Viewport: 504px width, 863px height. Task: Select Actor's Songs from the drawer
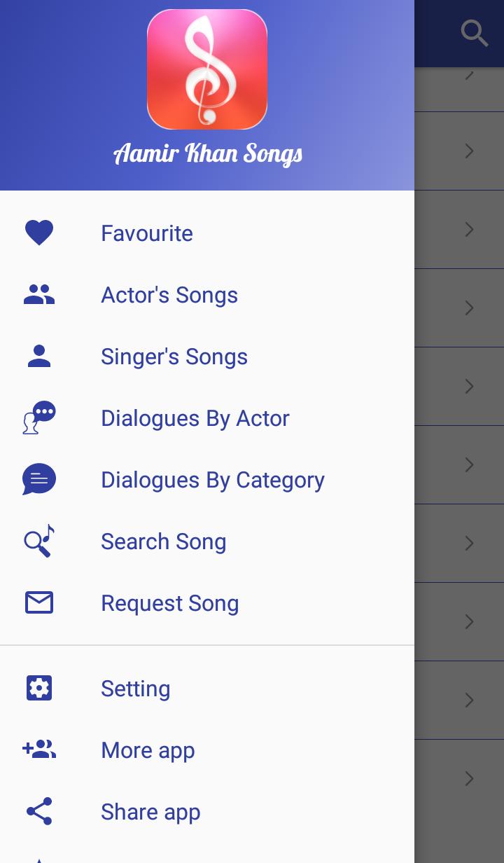coord(169,295)
